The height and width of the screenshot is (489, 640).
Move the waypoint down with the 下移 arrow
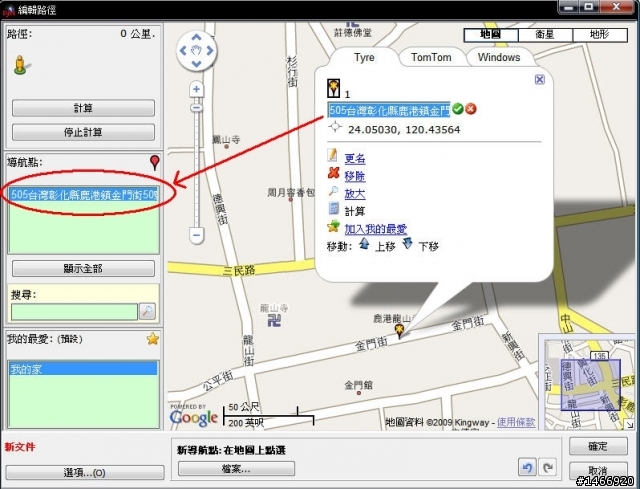[407, 244]
